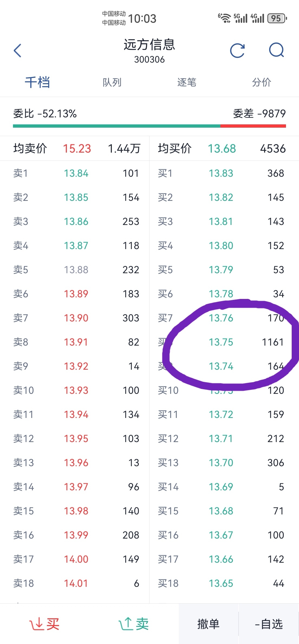Image resolution: width=299 pixels, height=644 pixels.
Task: Tap the battery indicator in the status bar
Action: click(277, 18)
